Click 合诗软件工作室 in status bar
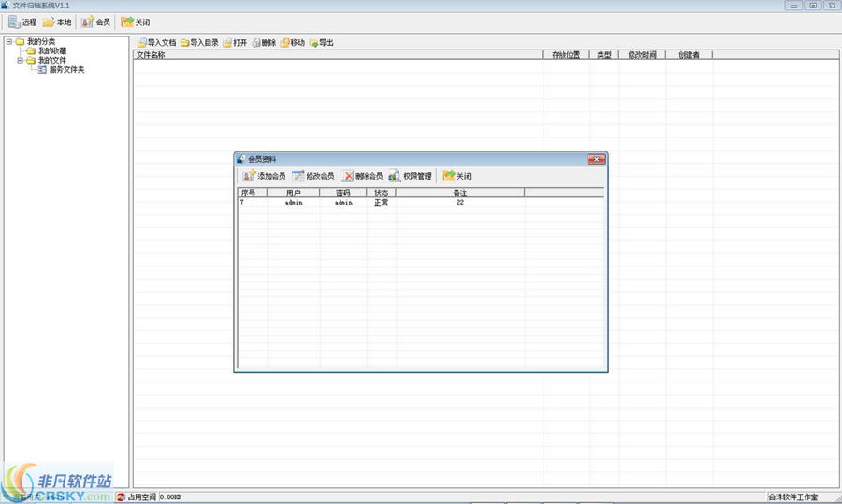842x504 pixels. coord(793,497)
